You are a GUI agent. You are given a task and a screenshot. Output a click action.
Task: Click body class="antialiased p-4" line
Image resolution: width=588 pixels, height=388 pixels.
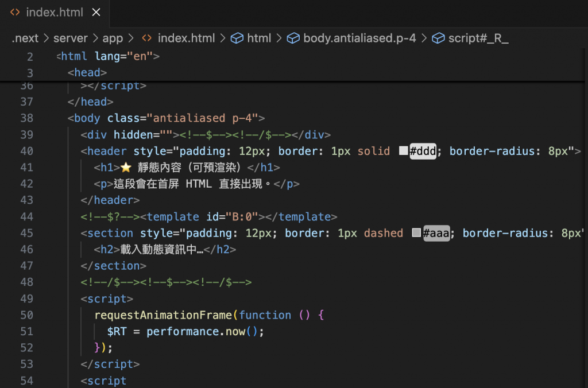click(166, 118)
